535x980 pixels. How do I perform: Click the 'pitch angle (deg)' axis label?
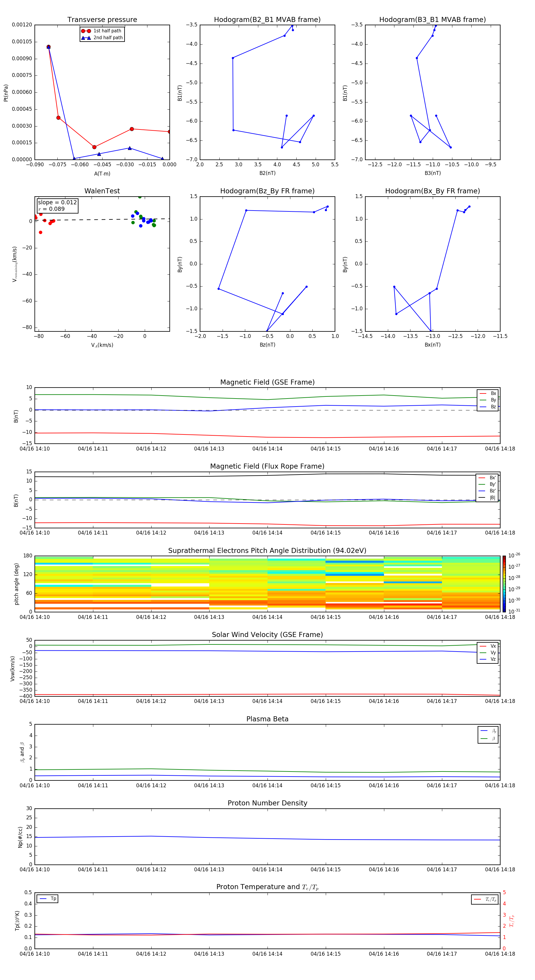coord(16,584)
